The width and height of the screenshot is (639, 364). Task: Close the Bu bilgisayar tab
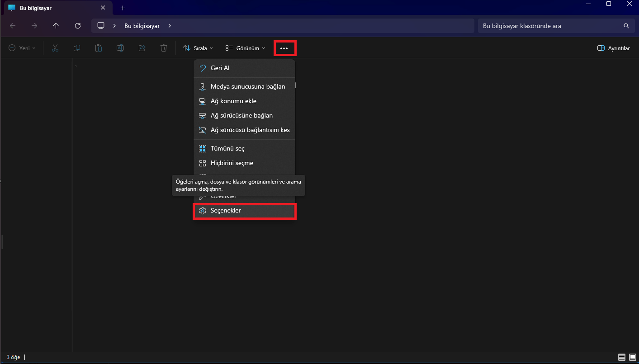[x=103, y=8]
